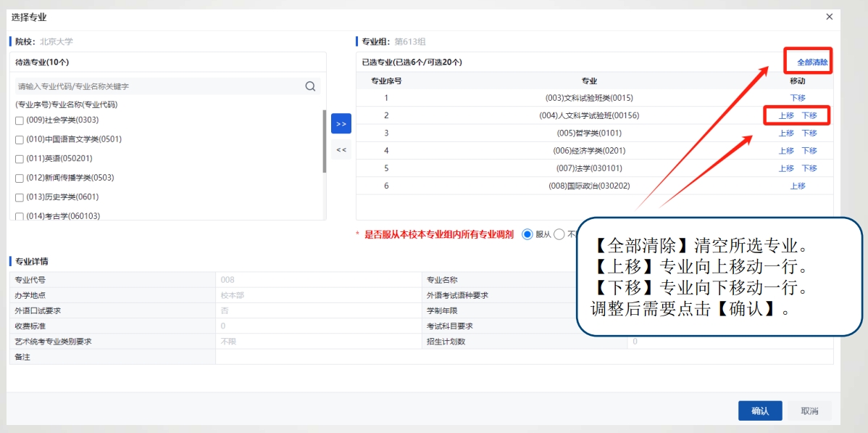Click the 北京大学 school name
Viewport: 868px width, 433px height.
tap(57, 41)
